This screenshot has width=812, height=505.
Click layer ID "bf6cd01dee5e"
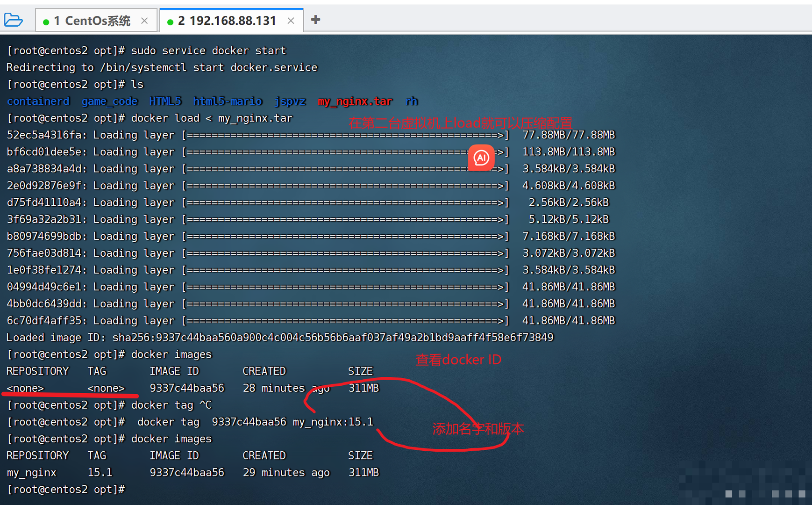(x=44, y=151)
